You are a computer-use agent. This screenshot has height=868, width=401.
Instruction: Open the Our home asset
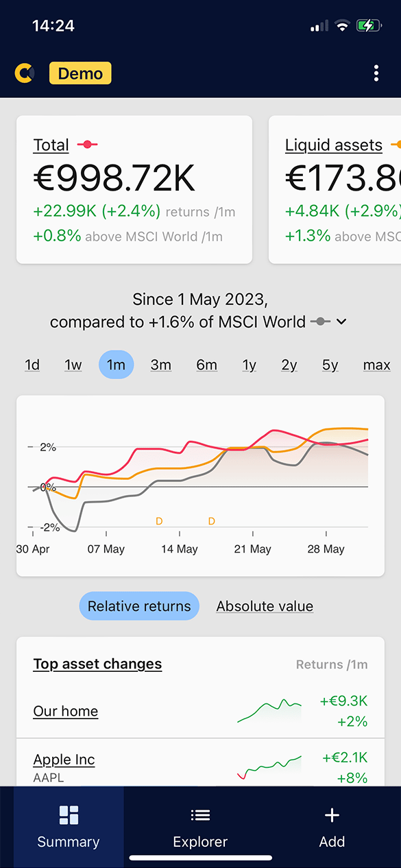(x=66, y=711)
